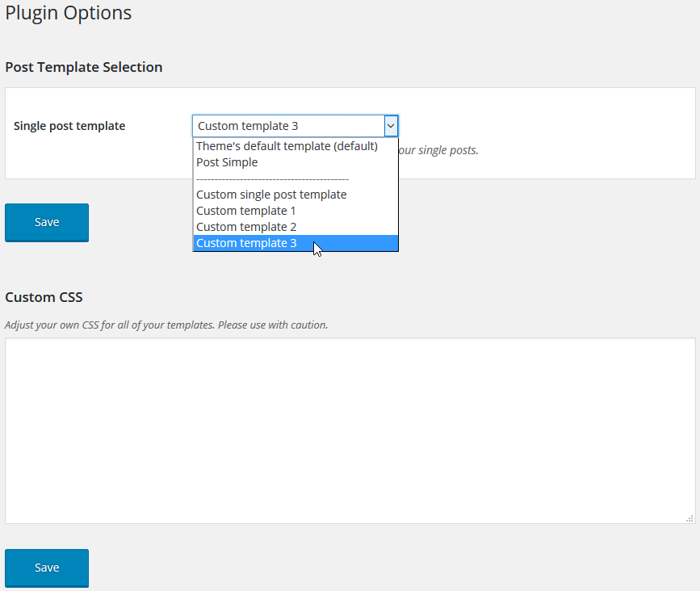Click empty space right of the template dropdown
Viewport: 700px width, 591px height.
click(549, 126)
